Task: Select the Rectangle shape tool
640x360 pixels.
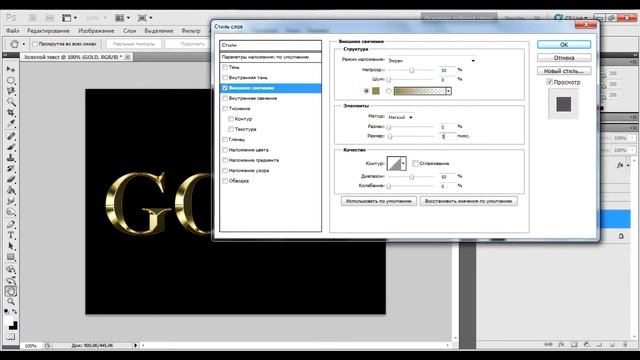Action: point(11,257)
